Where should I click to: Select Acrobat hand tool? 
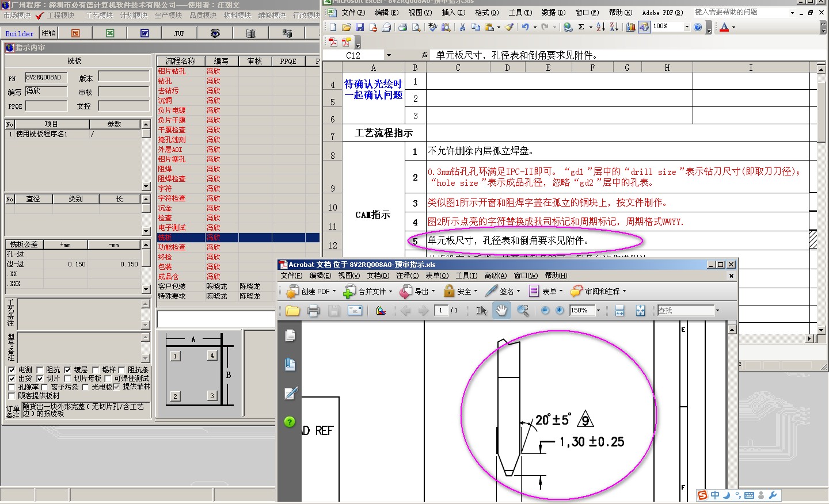[x=502, y=311]
